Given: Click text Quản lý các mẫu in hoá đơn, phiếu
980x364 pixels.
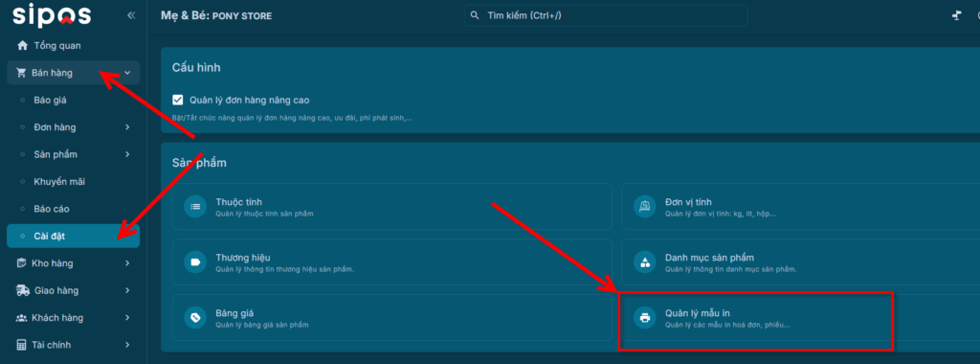Looking at the screenshot, I should click(x=727, y=326).
